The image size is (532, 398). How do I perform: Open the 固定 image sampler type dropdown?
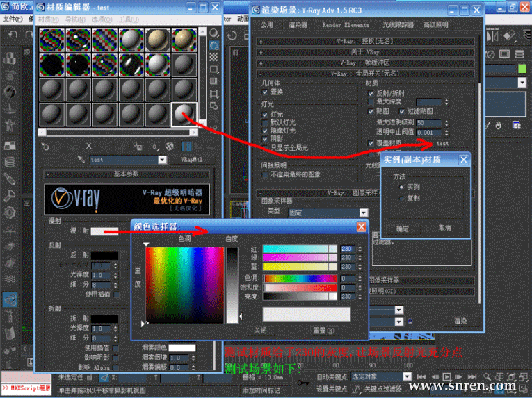coord(364,213)
